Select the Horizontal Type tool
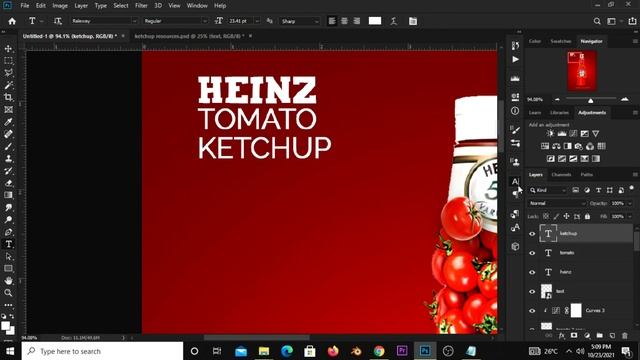This screenshot has height=360, width=640. coord(8,244)
